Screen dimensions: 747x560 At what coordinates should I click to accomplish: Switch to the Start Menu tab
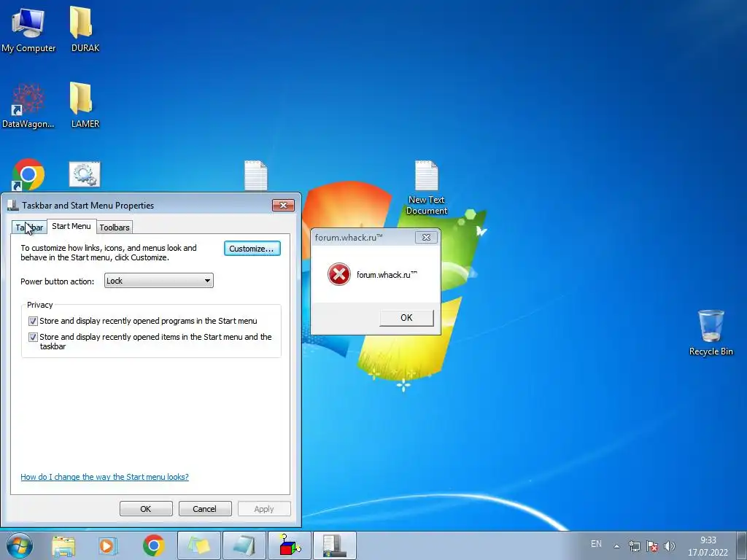[x=71, y=226]
